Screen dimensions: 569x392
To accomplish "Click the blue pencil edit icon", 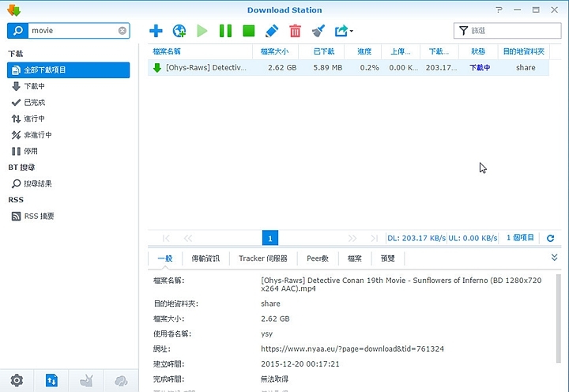I will click(272, 31).
